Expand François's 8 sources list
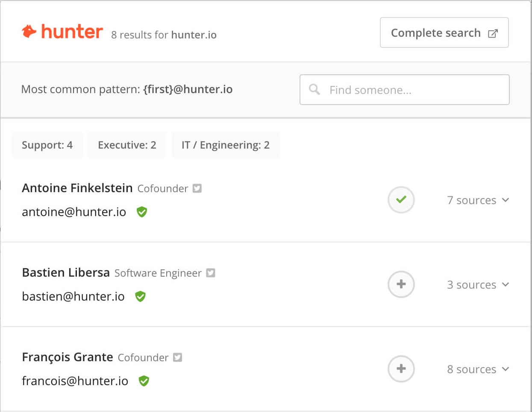Screen dimensions: 532x412 coord(478,369)
